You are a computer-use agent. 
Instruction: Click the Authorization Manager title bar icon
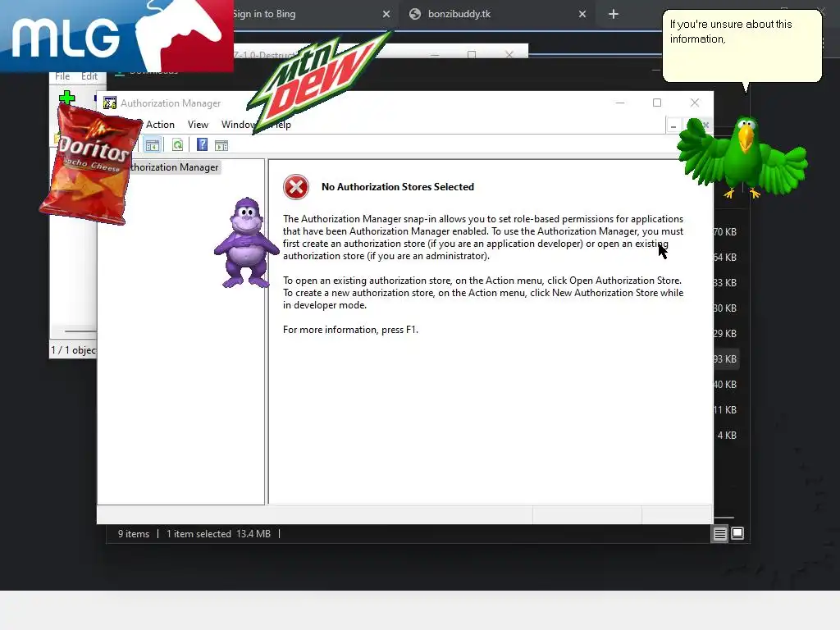click(x=110, y=103)
